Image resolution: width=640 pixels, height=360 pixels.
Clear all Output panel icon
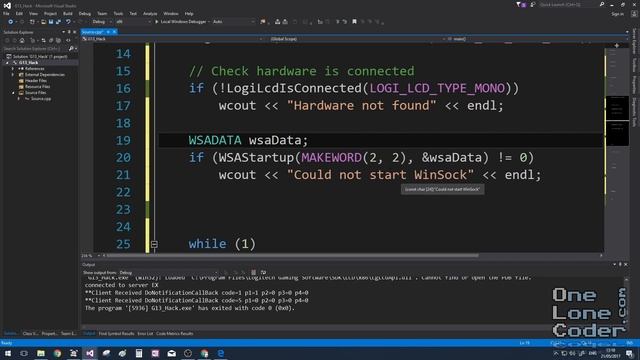coord(253,273)
